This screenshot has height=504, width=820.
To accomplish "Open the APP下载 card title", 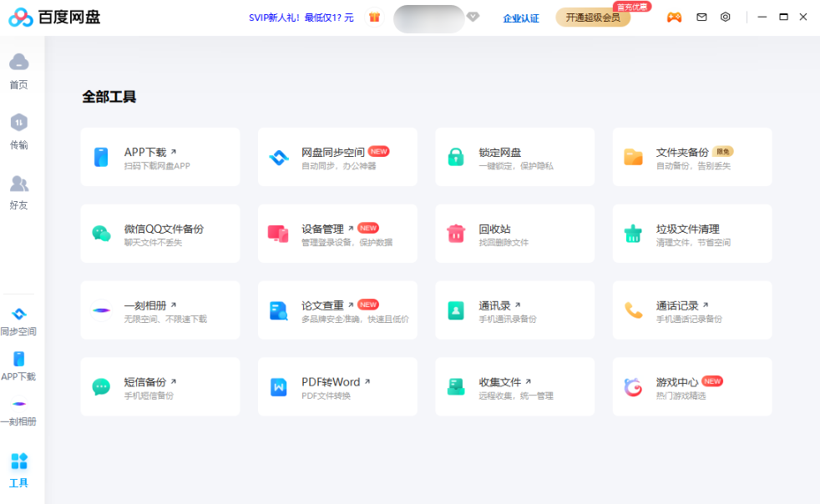I will 145,152.
